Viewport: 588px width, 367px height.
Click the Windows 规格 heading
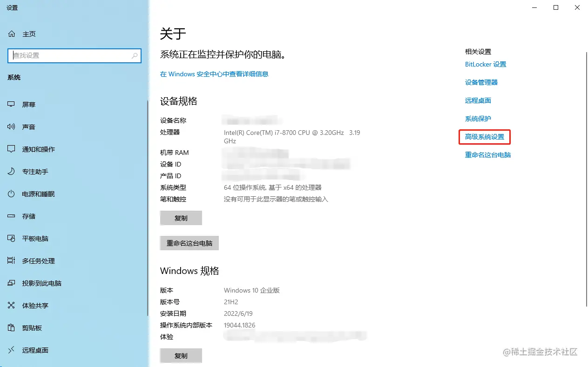click(189, 271)
